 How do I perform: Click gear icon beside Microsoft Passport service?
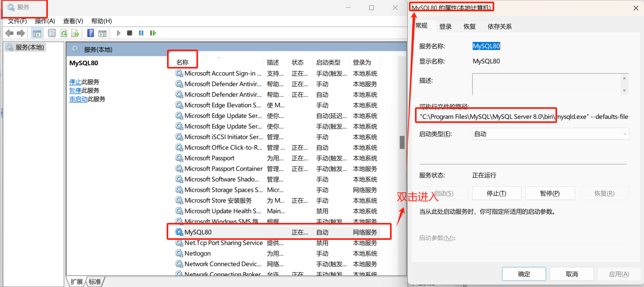point(179,158)
